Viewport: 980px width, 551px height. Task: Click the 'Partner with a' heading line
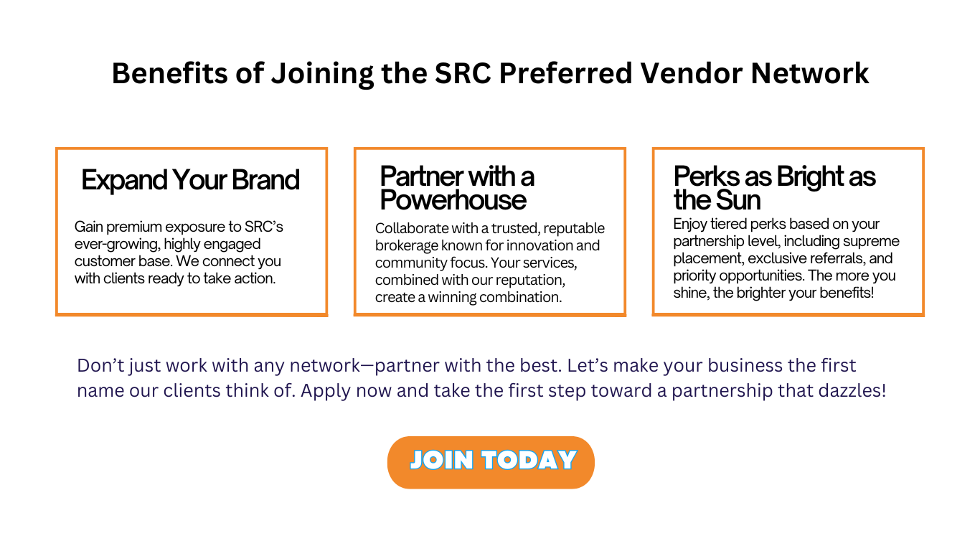(x=457, y=176)
